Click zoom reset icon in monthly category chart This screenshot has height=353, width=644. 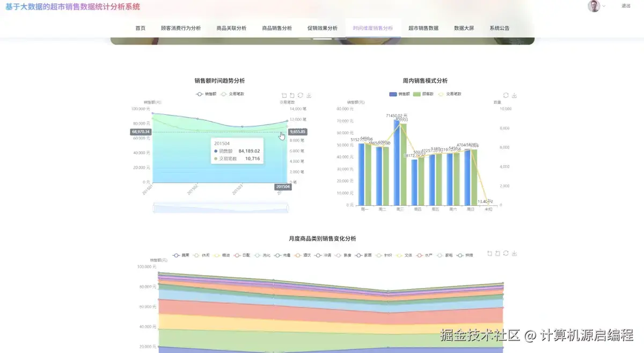tap(497, 253)
